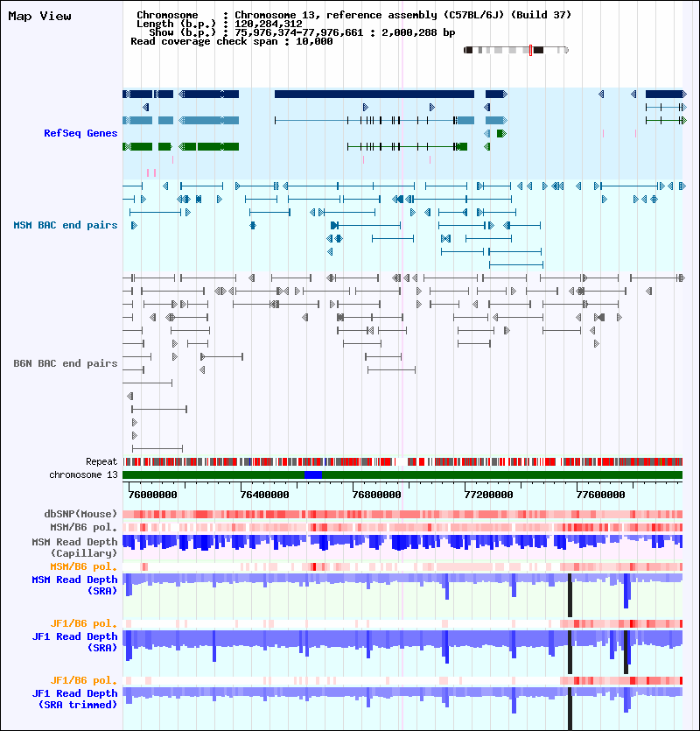Click the 77600000 ruler position label

(x=600, y=495)
